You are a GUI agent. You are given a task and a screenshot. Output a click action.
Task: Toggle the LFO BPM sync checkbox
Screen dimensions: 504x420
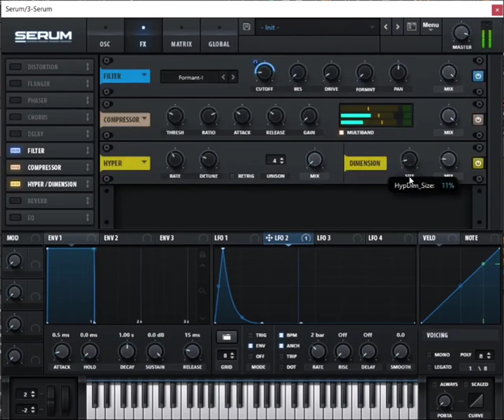click(281, 335)
